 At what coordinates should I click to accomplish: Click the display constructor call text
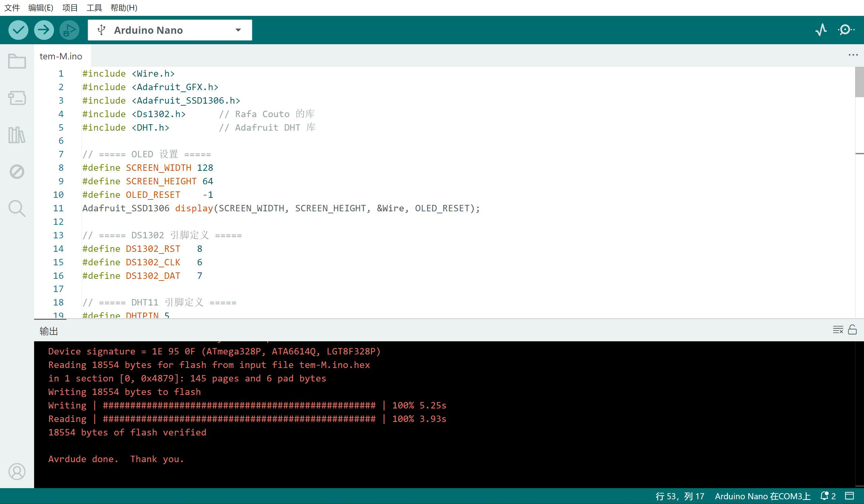point(281,208)
